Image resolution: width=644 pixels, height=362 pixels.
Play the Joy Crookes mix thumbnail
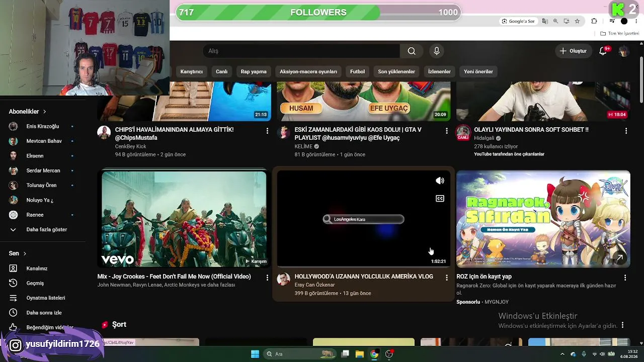click(184, 219)
